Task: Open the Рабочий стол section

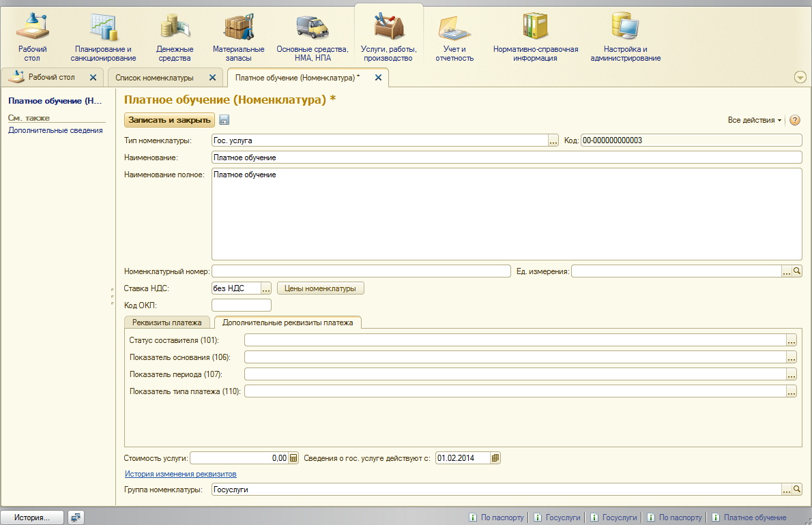Action: [32, 38]
